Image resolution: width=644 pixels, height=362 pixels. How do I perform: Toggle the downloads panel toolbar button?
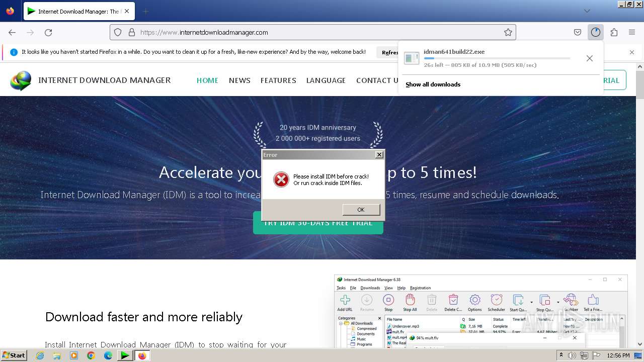coord(596,32)
